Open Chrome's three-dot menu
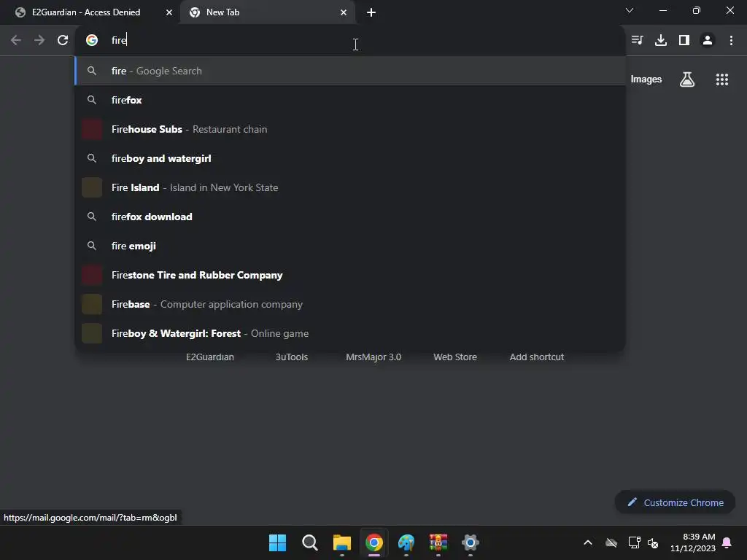The height and width of the screenshot is (560, 747). point(731,41)
